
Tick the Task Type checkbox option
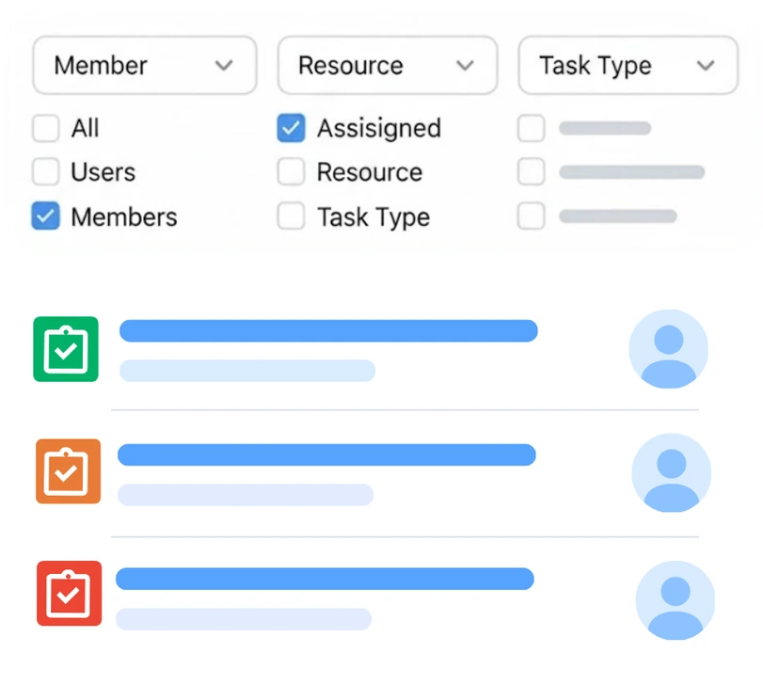click(x=291, y=216)
